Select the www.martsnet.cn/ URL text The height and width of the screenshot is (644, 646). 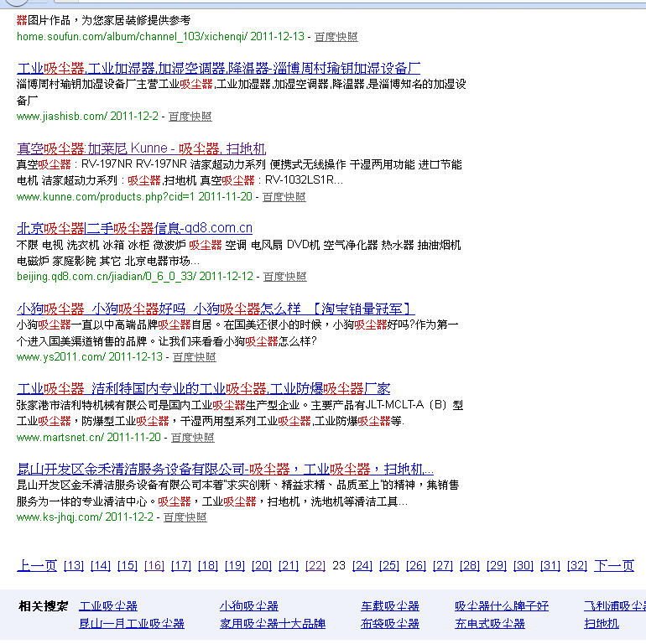click(60, 437)
